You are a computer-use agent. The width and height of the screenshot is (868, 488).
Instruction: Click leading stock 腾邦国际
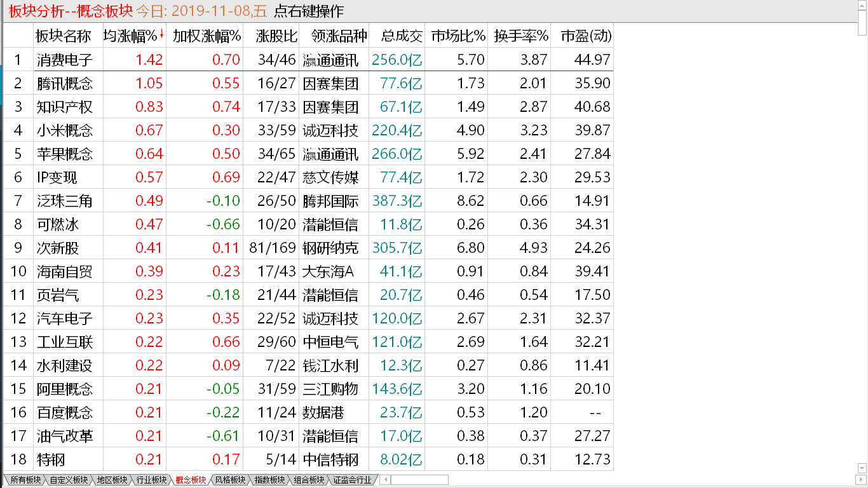click(x=330, y=201)
